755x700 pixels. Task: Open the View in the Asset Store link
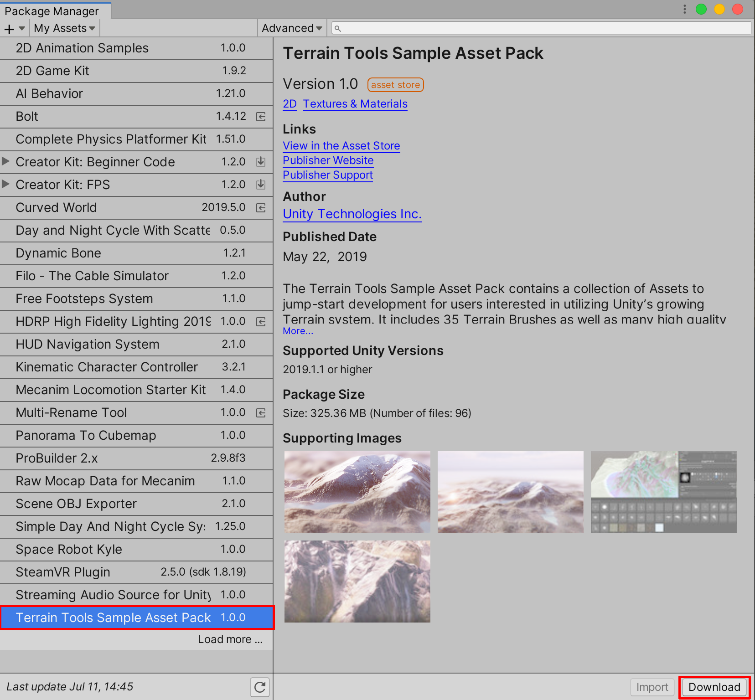341,146
